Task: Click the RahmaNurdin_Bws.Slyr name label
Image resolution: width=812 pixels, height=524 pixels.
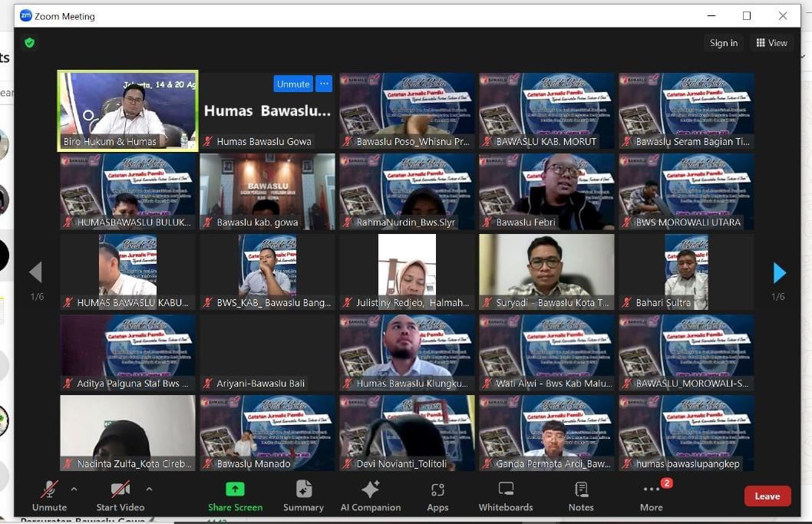Action: [x=405, y=222]
